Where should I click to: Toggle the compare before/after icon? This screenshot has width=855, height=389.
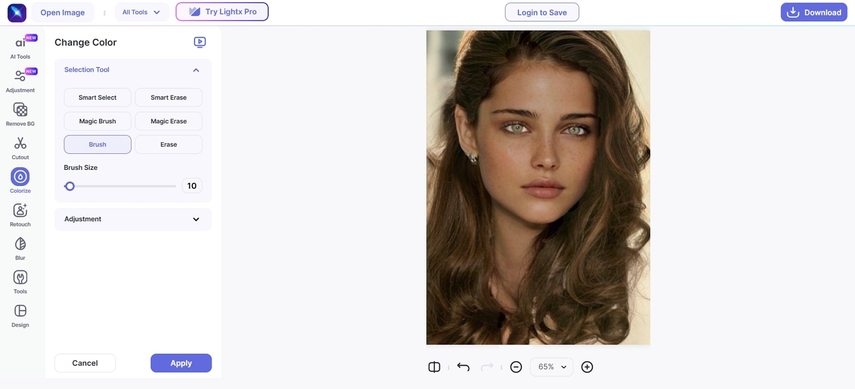tap(434, 367)
